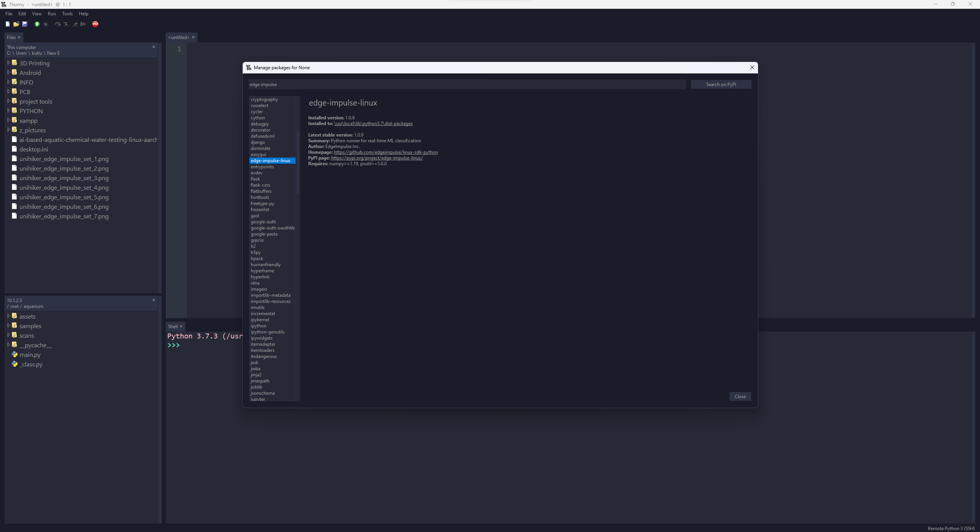
Task: Open the linux-sdk-python GitHub homepage link
Action: pos(385,152)
